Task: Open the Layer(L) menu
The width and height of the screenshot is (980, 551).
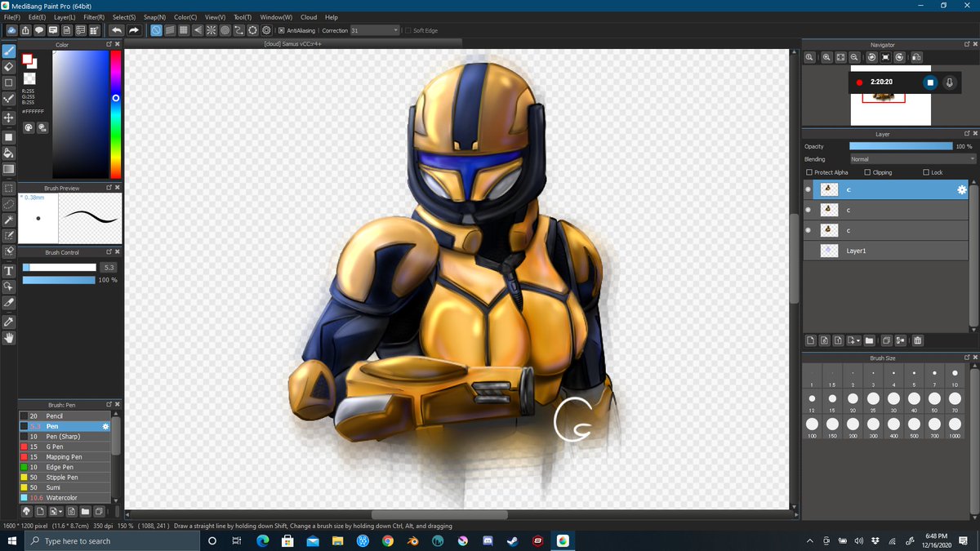Action: click(65, 16)
